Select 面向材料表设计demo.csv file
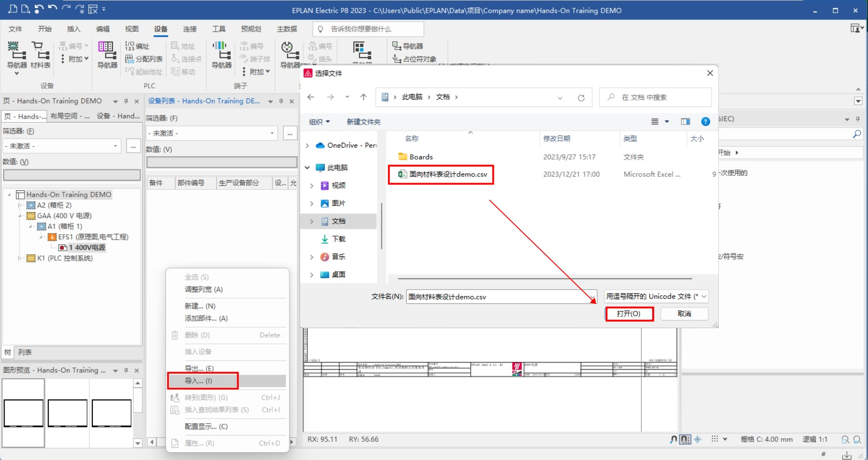The image size is (868, 460). tap(443, 174)
